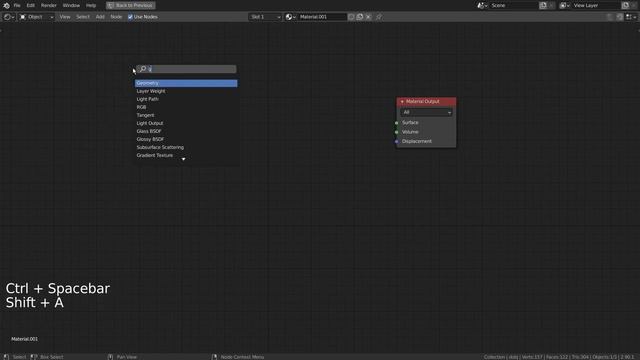This screenshot has width=640, height=360.
Task: Select RGB in the search results
Action: pyautogui.click(x=186, y=107)
